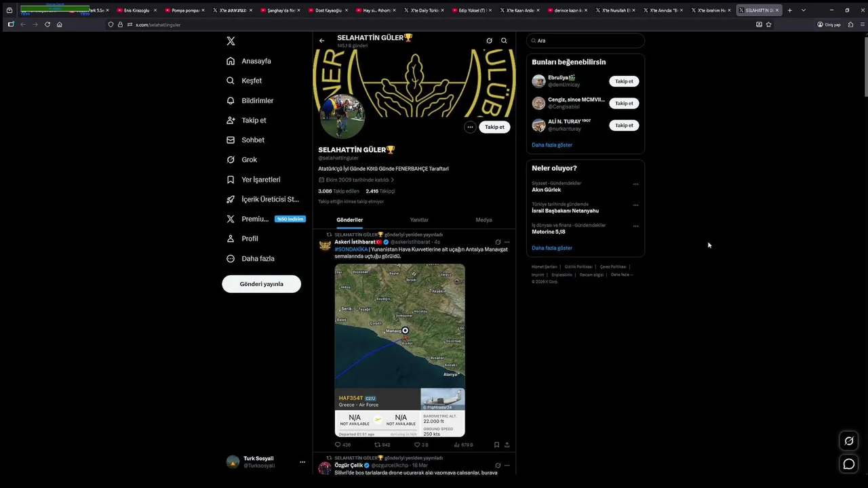Open Takip et in sidebar
The image size is (868, 488).
click(246, 120)
